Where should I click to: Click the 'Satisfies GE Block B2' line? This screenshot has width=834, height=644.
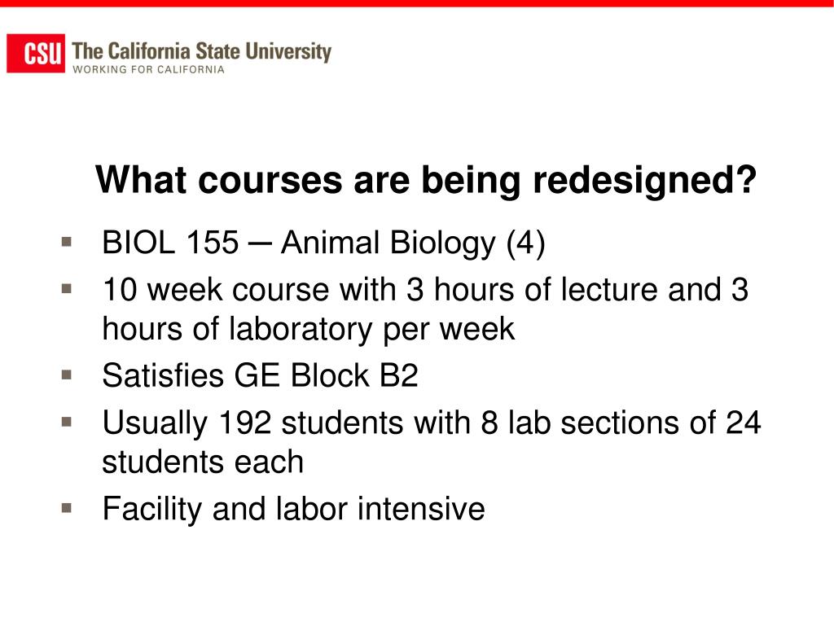(x=260, y=375)
